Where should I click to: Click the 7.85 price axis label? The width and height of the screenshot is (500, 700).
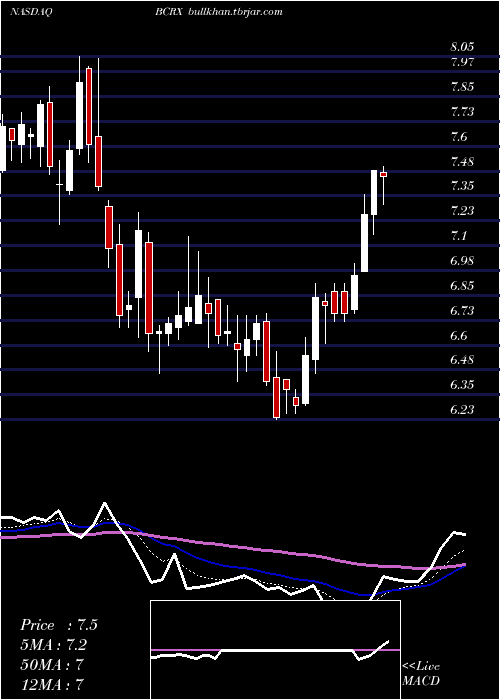(x=462, y=87)
